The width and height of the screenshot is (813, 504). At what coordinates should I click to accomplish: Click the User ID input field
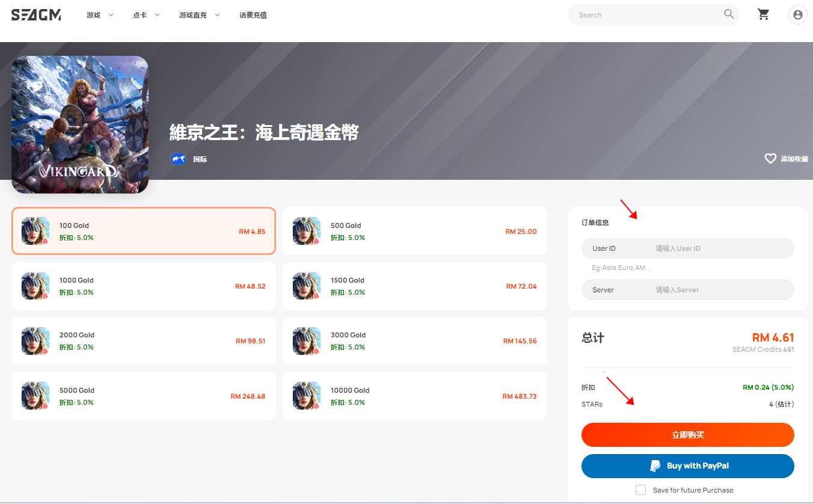click(x=688, y=248)
